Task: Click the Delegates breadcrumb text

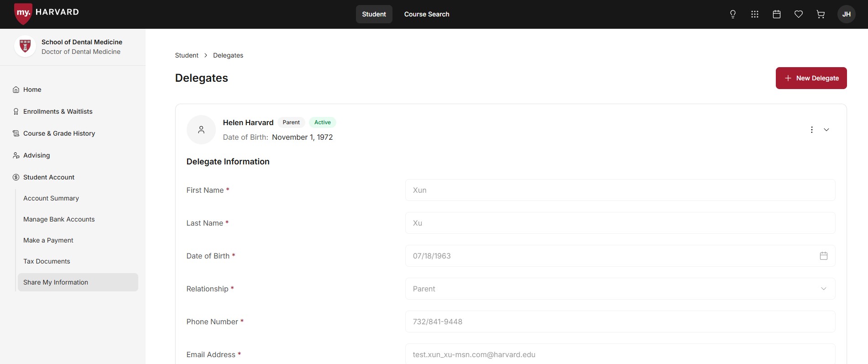Action: pos(228,55)
